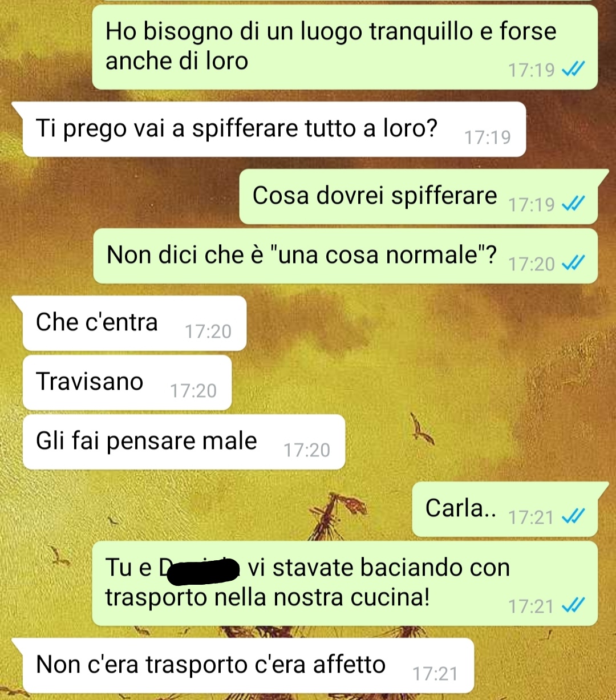Screen dimensions: 616x700
Task: Select the 'Ho bisogno di un luogo tranquillo' message
Action: 345,47
